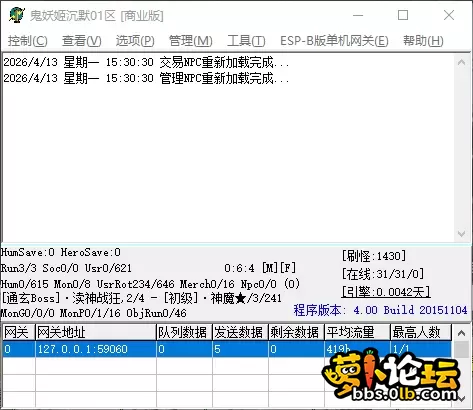Click the 最高人数 column header
Screen dimensions: 473x410
coord(421,332)
